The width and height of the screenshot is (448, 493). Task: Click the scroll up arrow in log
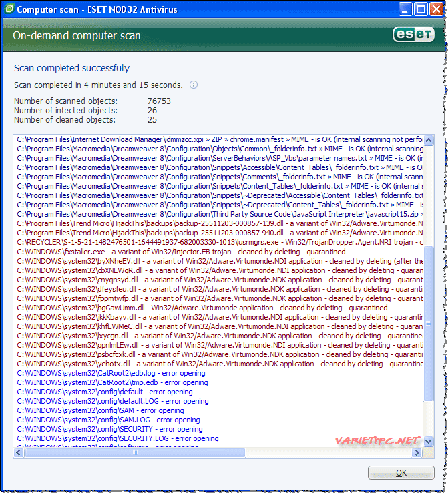(x=428, y=140)
